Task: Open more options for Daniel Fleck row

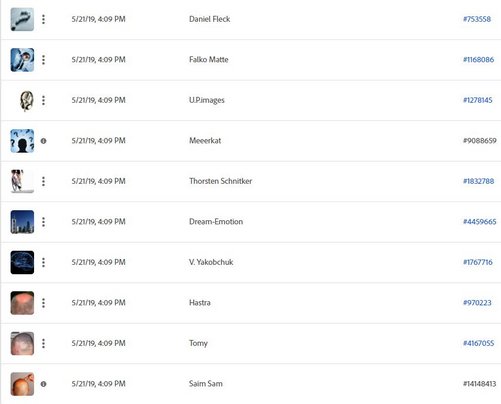Action: 43,19
